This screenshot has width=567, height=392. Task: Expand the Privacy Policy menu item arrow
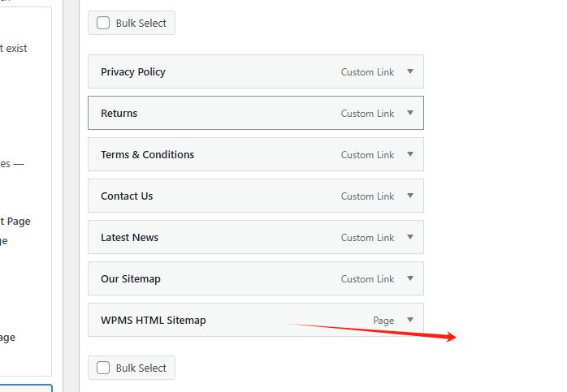[410, 71]
